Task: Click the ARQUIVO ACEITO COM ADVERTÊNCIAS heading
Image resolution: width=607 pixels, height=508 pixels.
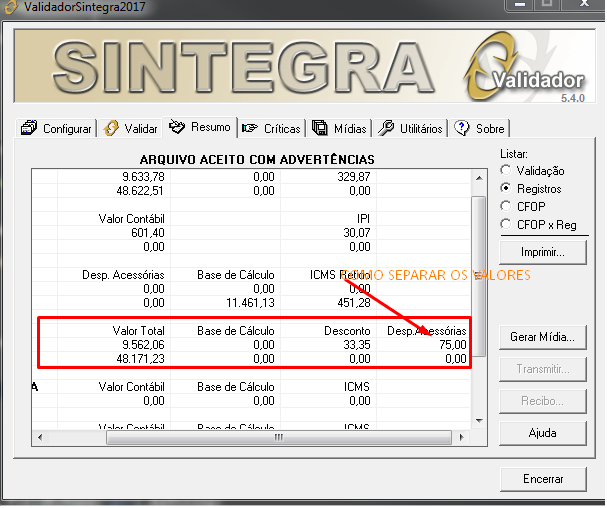Action: (257, 160)
